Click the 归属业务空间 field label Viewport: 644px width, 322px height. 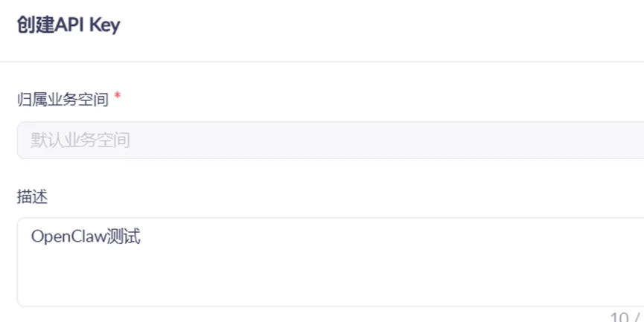pyautogui.click(x=63, y=99)
